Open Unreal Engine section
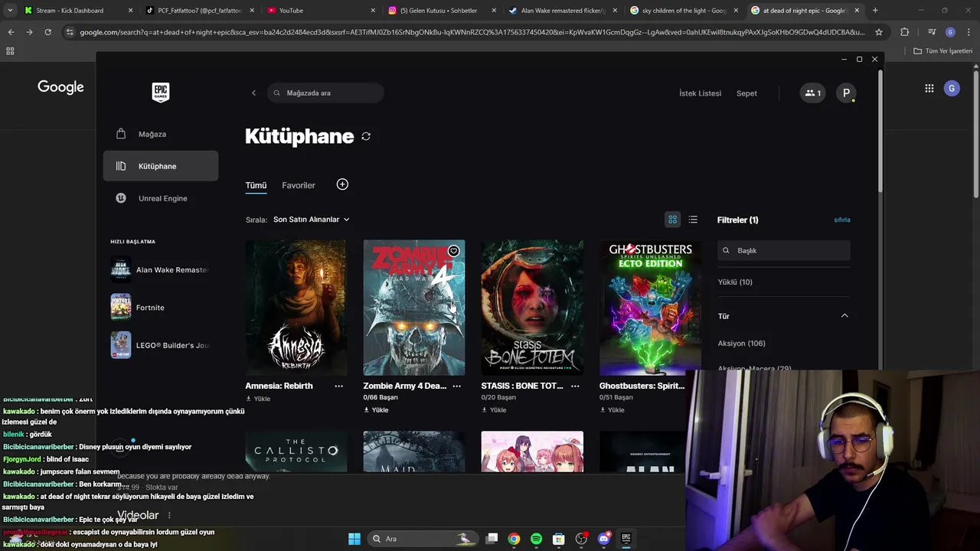The width and height of the screenshot is (980, 551). [x=161, y=198]
